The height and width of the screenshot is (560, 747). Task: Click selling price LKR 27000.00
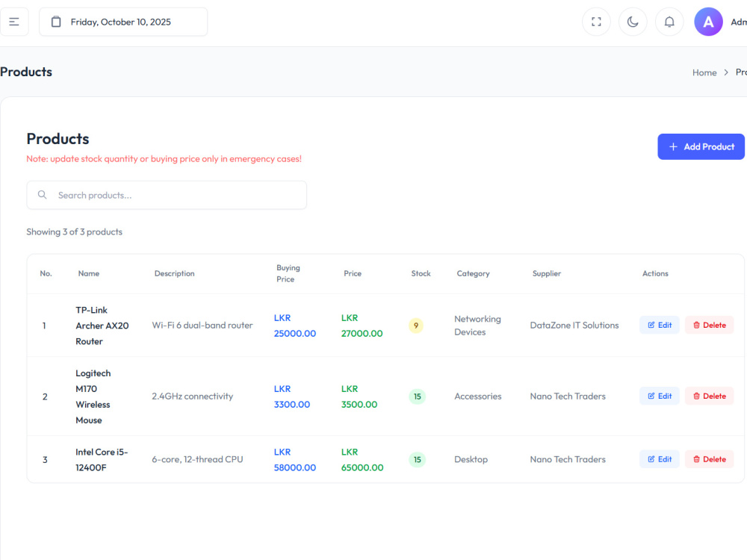point(362,326)
